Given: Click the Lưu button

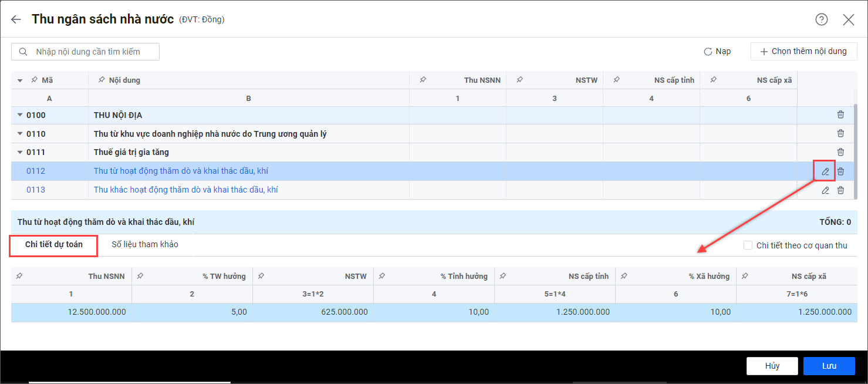Looking at the screenshot, I should [x=829, y=366].
